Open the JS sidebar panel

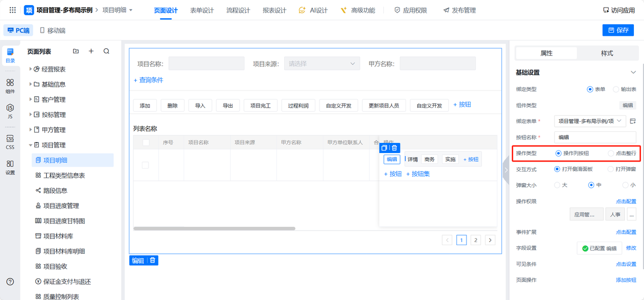10,111
